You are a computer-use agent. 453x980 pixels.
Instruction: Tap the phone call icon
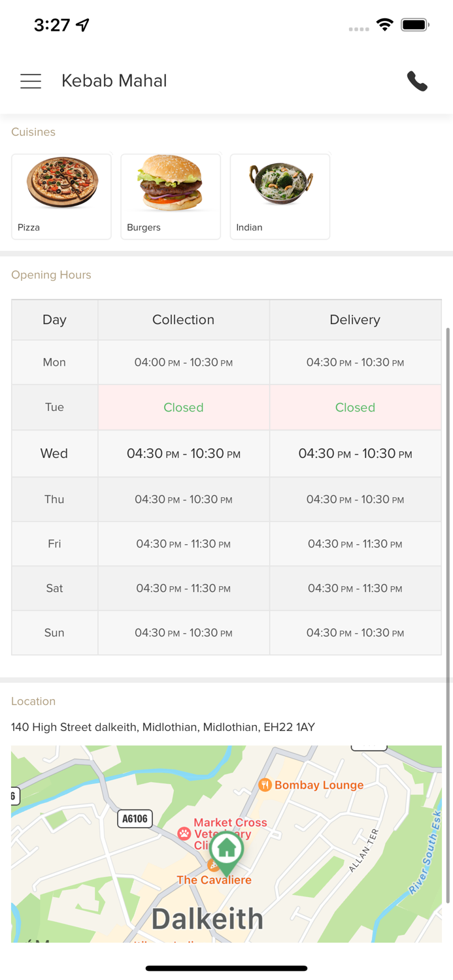(x=417, y=81)
